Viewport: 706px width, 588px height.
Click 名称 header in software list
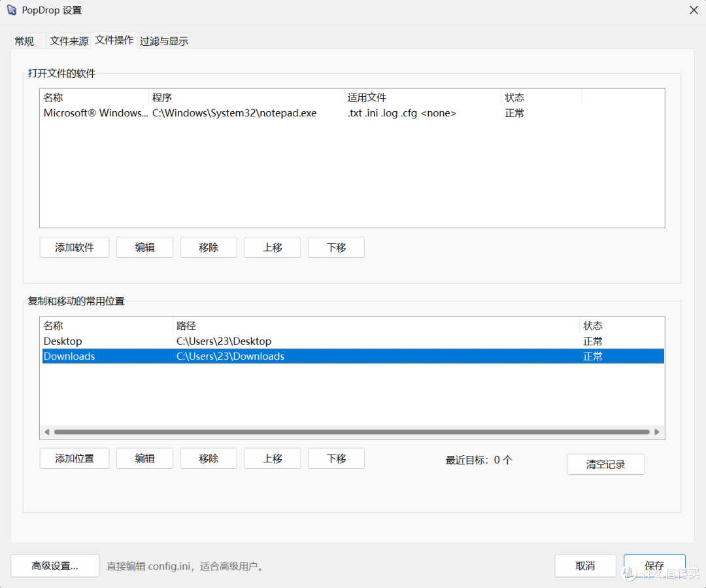[95, 97]
